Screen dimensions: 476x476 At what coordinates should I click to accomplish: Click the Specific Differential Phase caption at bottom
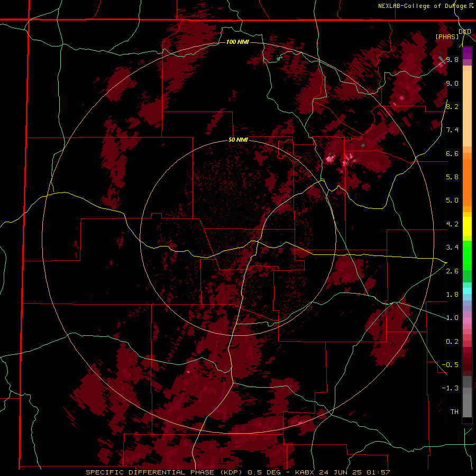(x=237, y=472)
